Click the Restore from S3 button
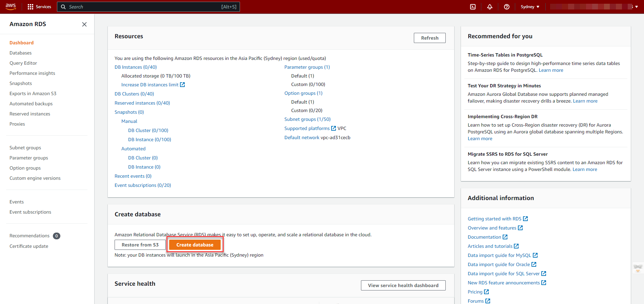644x304 pixels. (x=140, y=245)
